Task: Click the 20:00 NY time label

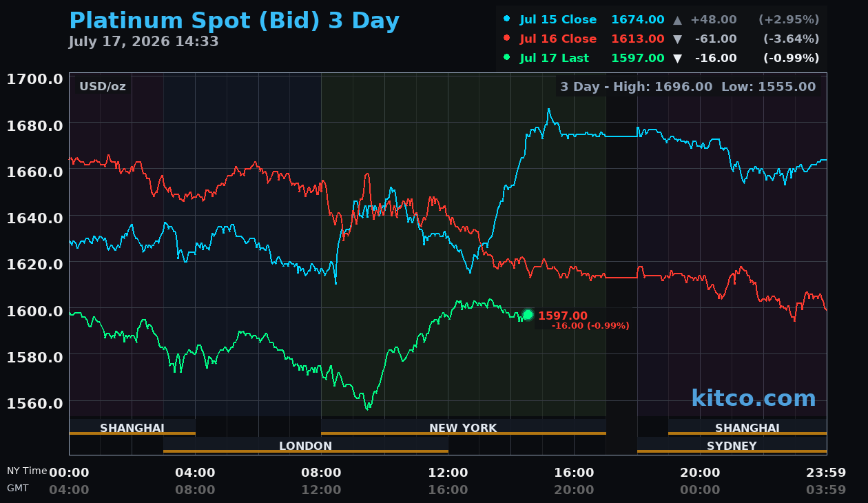Action: 700,472
